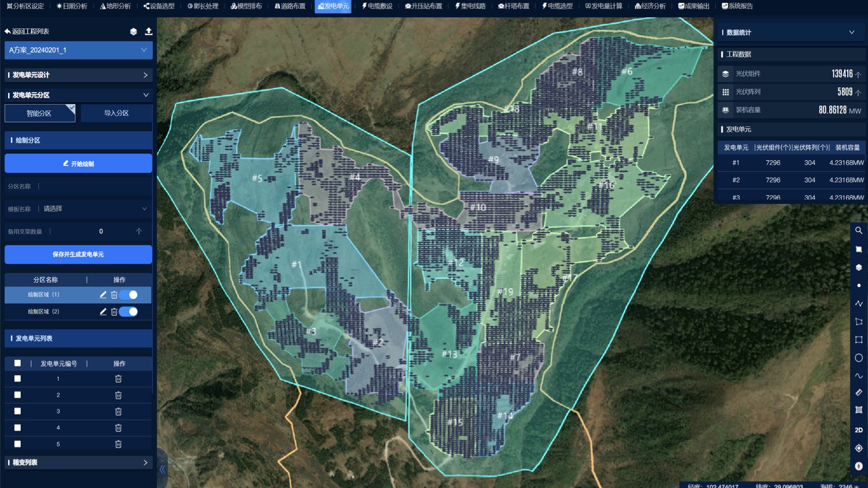This screenshot has width=868, height=488.
Task: Delete 绘制区域 (2) with trash icon
Action: pos(115,312)
